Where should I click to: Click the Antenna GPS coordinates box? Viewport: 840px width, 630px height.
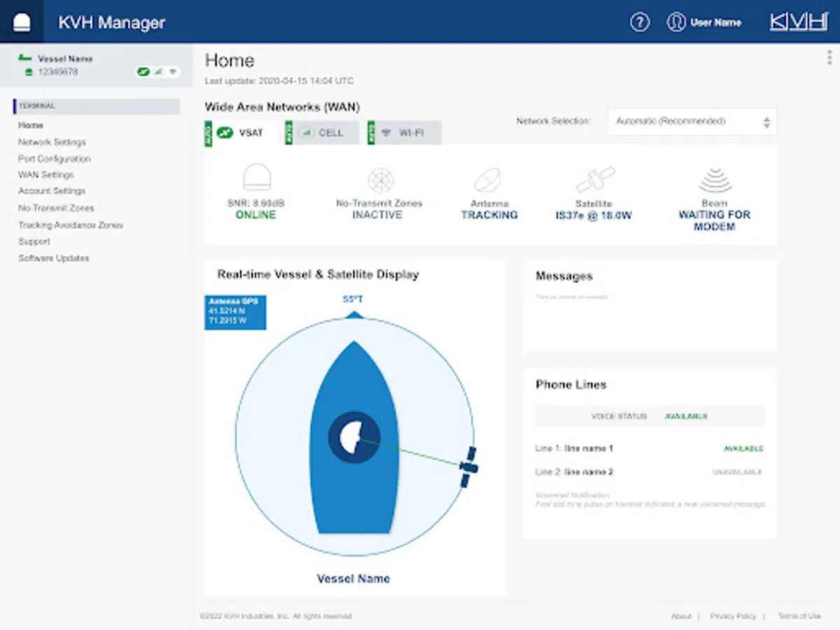(x=235, y=312)
